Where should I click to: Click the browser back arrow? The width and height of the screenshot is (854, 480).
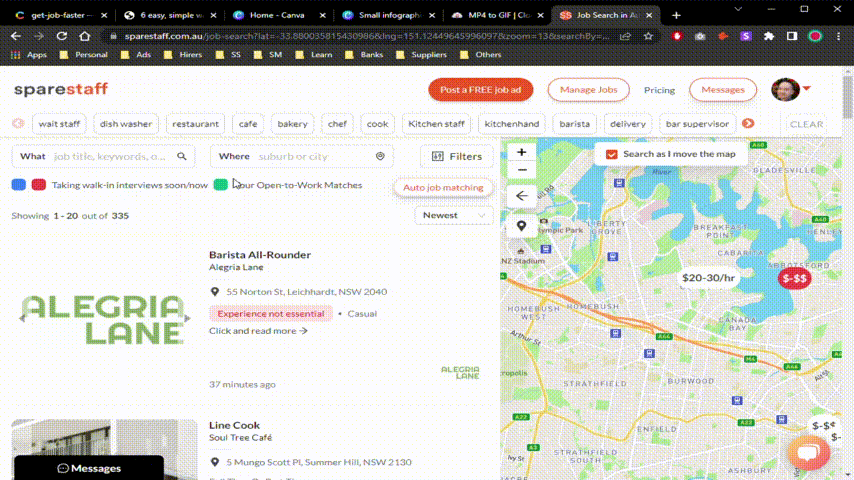tap(16, 36)
